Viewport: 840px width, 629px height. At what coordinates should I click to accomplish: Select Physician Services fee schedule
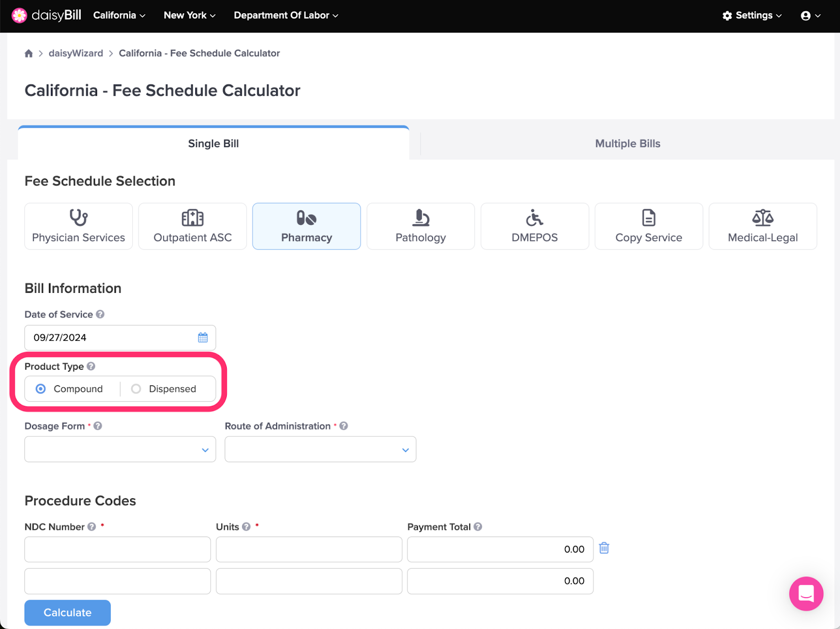click(x=79, y=226)
